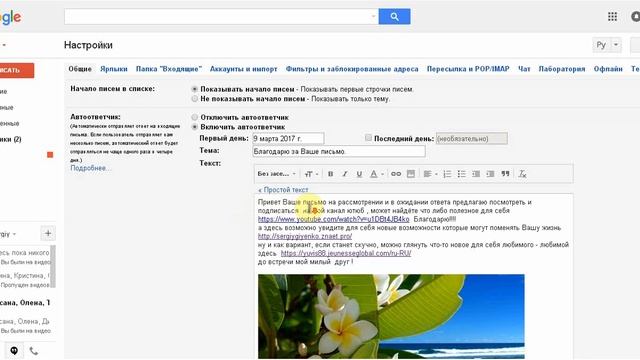
Task: Toggle bold in the autoresponder toolbar
Action: click(331, 174)
